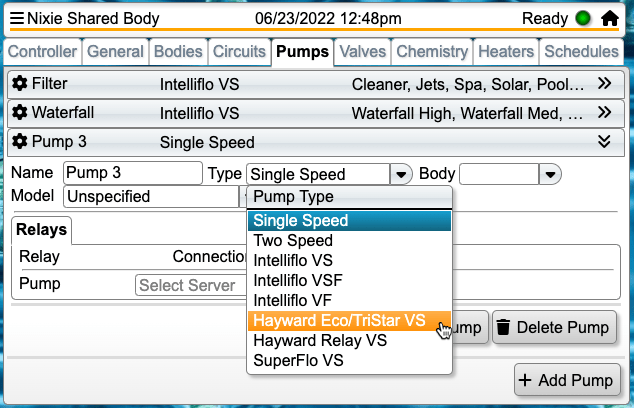Expand the Filter pump row chevron
Screen dimensions: 634x408
tap(604, 84)
